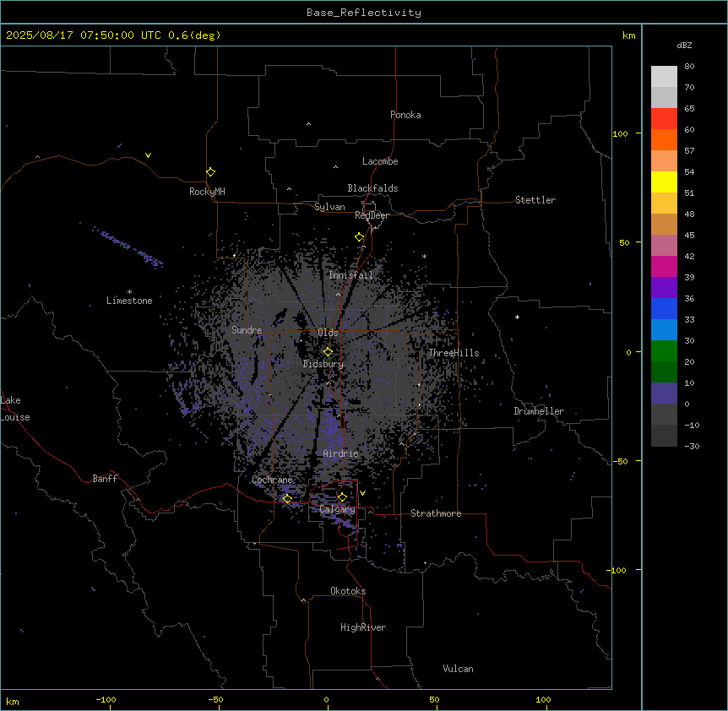
Task: Click the Calgary label
Action: point(338,509)
